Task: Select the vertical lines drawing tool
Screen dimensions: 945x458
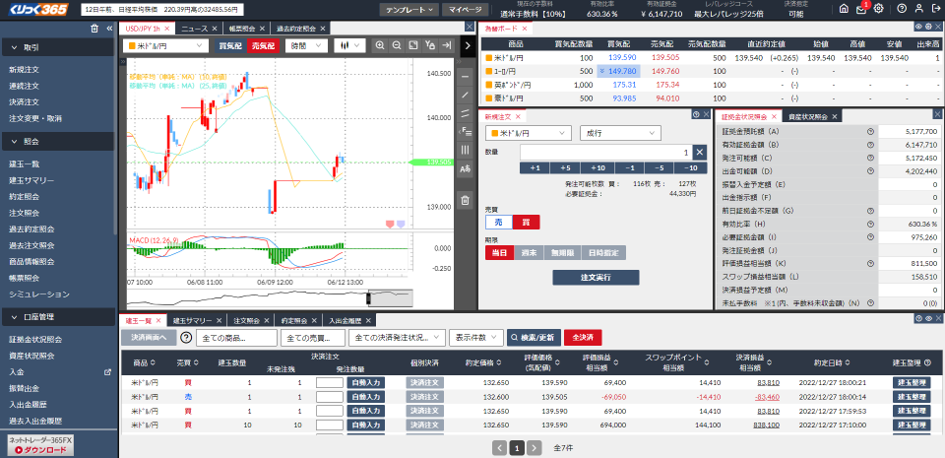Action: pos(465,149)
